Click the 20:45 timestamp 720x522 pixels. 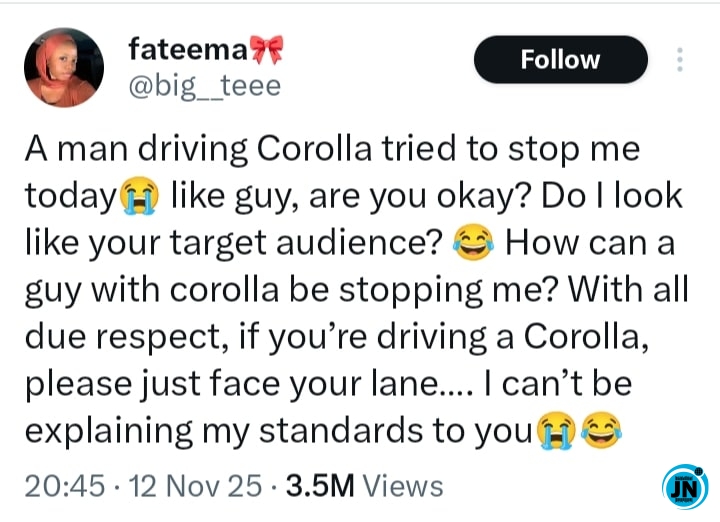63,486
